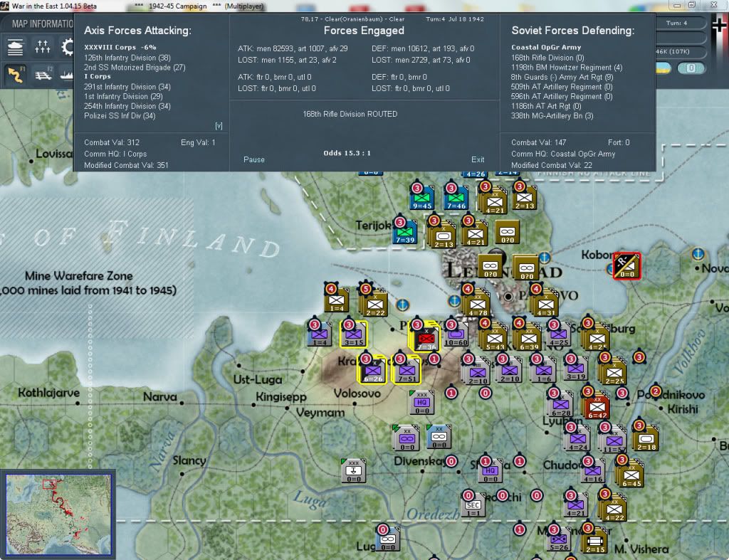The image size is (729, 560).
Task: Click the tank-with-lines unit display icon
Action: 16,47
